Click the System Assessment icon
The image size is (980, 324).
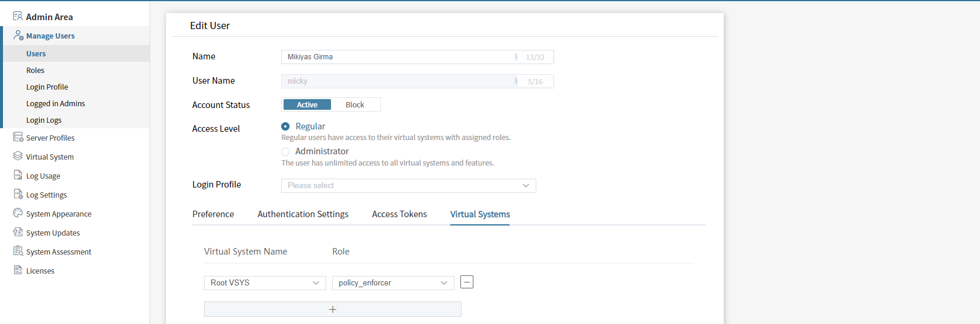18,252
